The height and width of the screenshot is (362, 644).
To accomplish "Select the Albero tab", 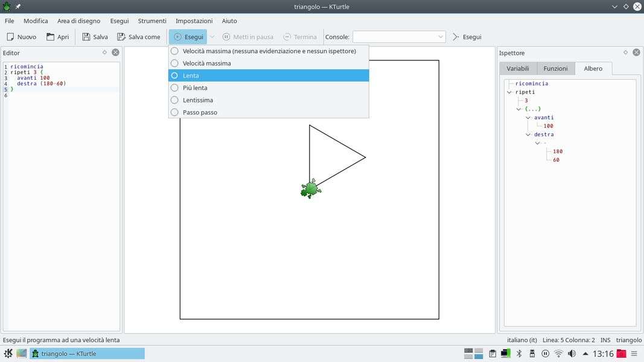I will [x=593, y=69].
